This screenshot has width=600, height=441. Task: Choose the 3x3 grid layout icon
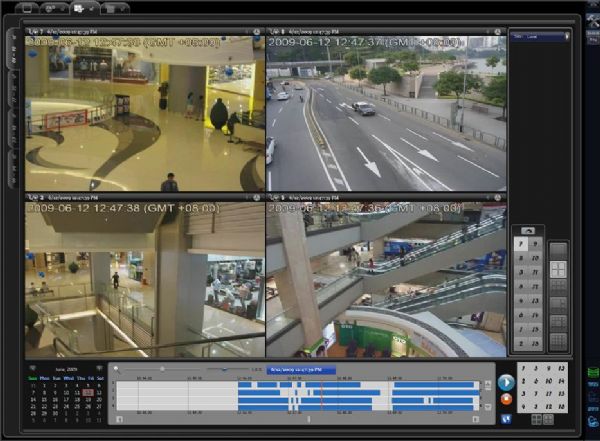click(558, 288)
